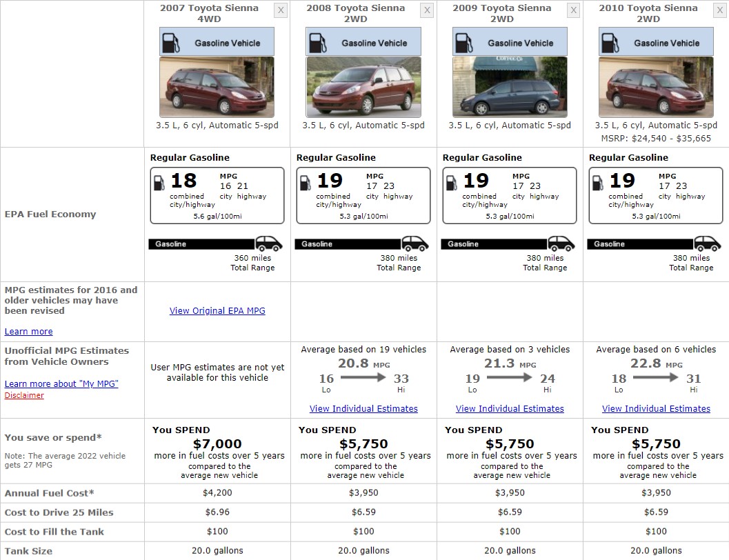
Task: Click Average based on 19 vehicles text
Action: point(363,349)
